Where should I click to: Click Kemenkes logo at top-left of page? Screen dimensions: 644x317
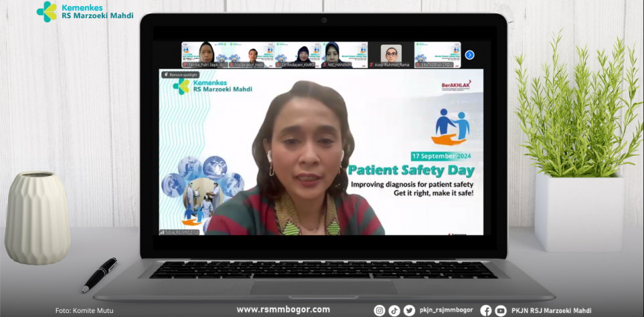85,11
